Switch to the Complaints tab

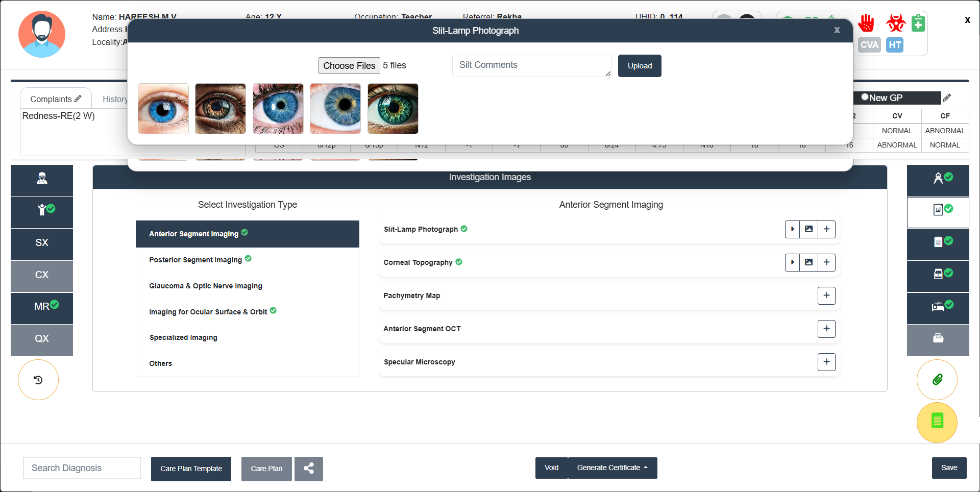[55, 99]
